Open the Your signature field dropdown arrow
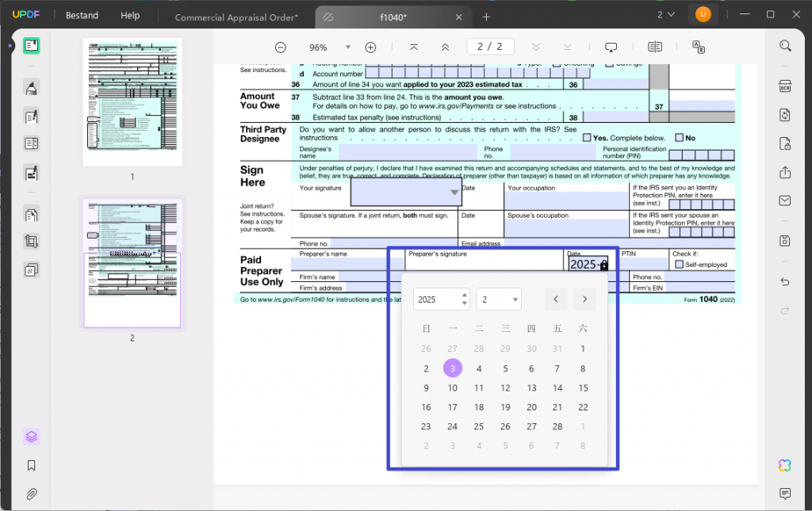 click(x=454, y=193)
